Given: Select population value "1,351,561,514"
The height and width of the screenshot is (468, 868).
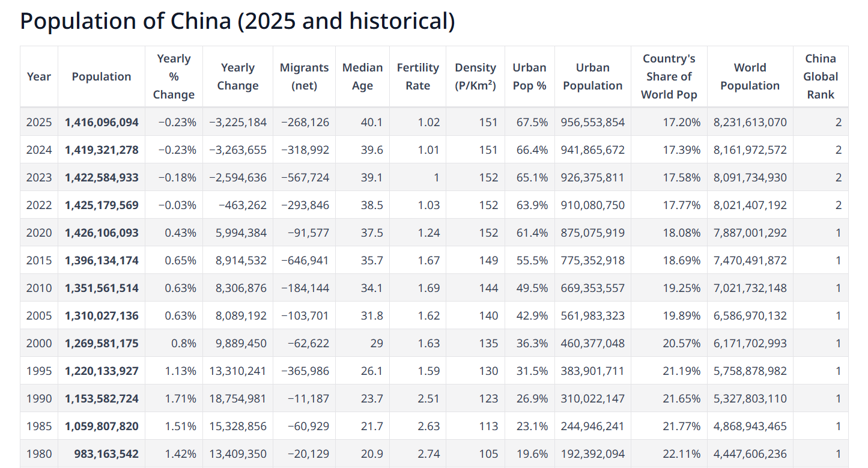Looking at the screenshot, I should pos(102,288).
